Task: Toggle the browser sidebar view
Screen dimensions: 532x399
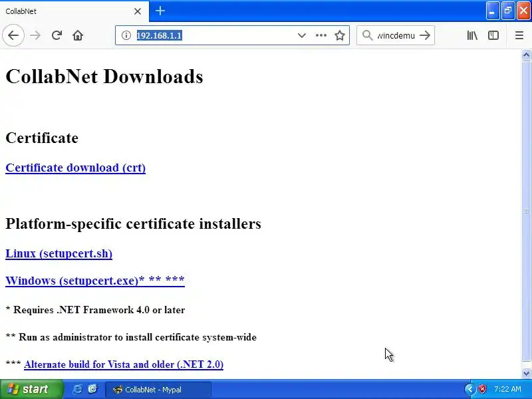Action: coord(493,35)
